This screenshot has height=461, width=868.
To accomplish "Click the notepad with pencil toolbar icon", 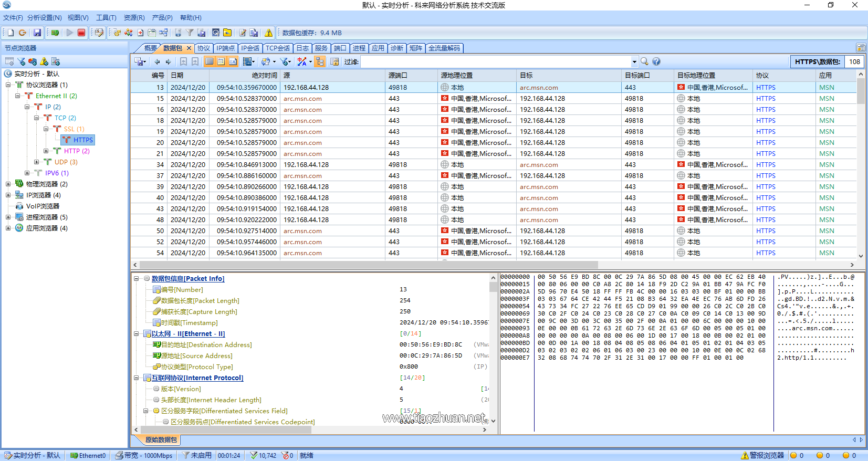I will click(243, 33).
